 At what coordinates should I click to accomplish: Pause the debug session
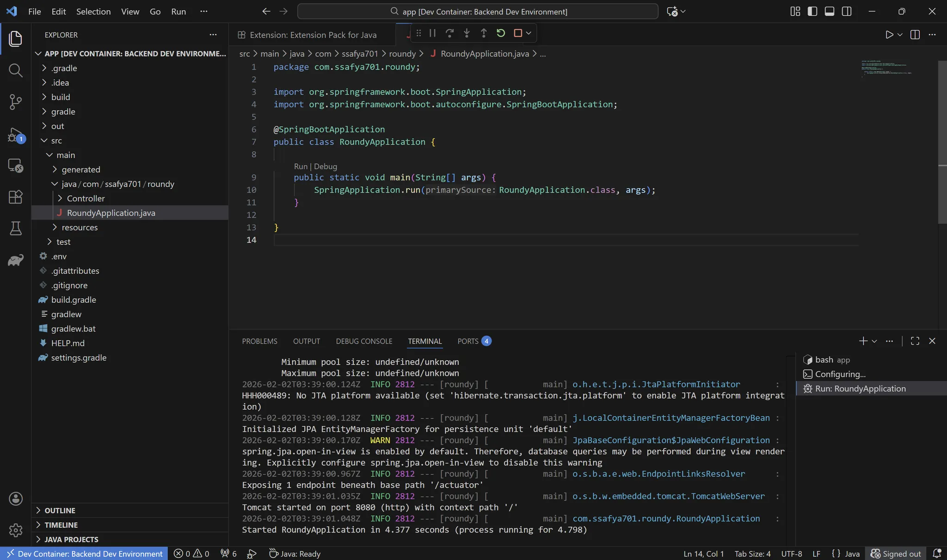(432, 33)
